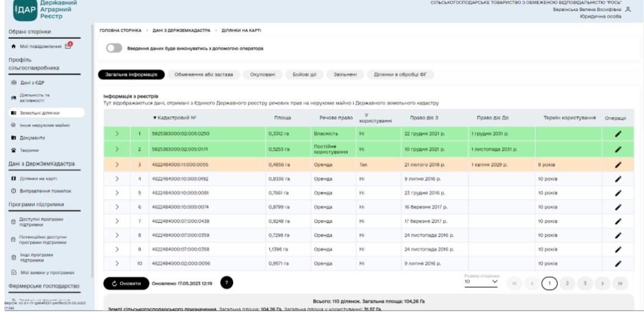Click the pencil icon in row 10
Screen dimensions: 644x312
click(x=618, y=263)
